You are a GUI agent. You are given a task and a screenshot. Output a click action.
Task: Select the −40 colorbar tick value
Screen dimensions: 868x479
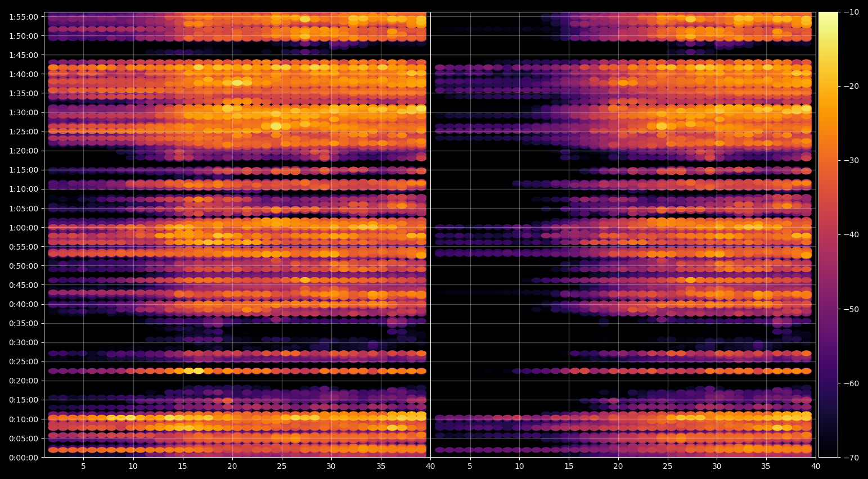(851, 234)
